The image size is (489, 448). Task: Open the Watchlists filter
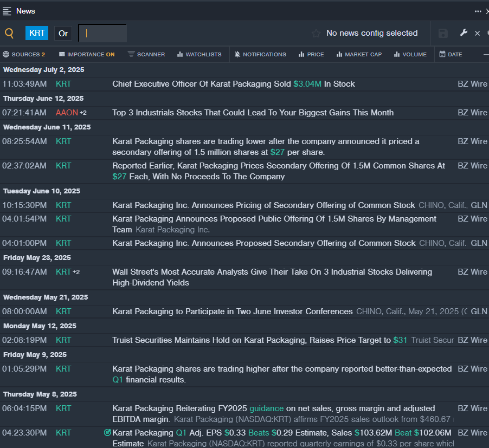tap(200, 55)
